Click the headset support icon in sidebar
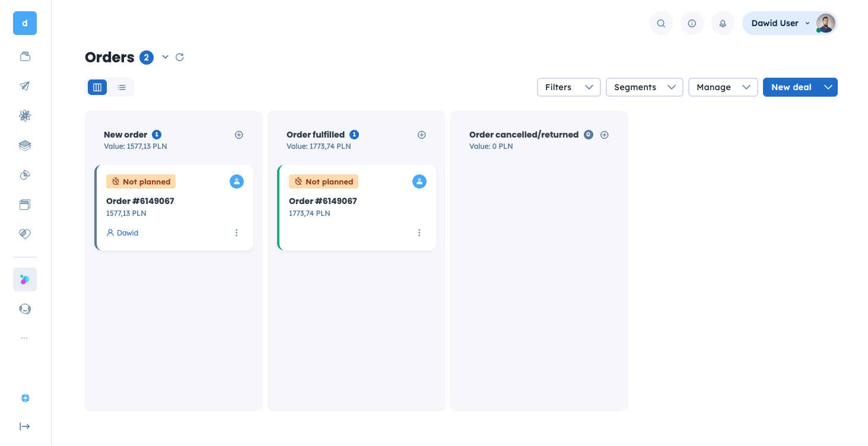 25,309
